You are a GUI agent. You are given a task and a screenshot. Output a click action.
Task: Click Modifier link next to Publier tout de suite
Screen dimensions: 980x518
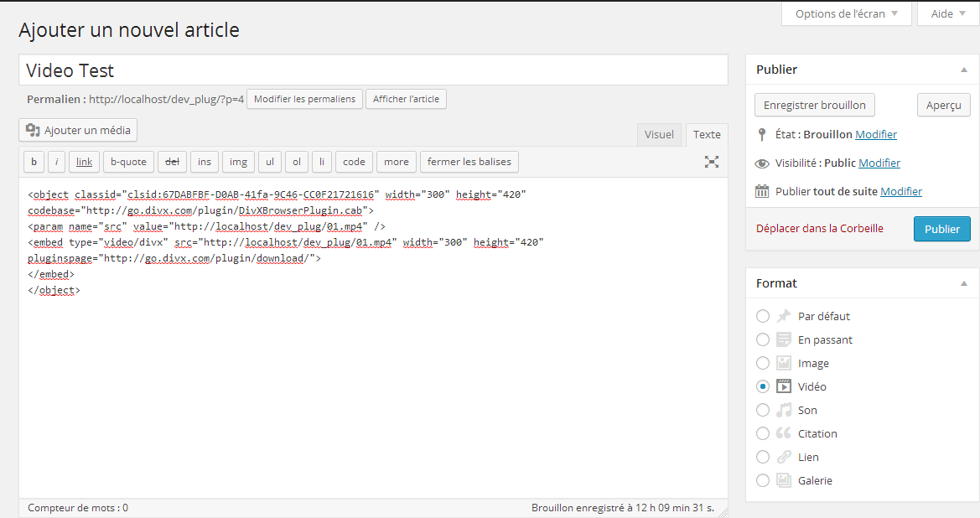point(901,191)
